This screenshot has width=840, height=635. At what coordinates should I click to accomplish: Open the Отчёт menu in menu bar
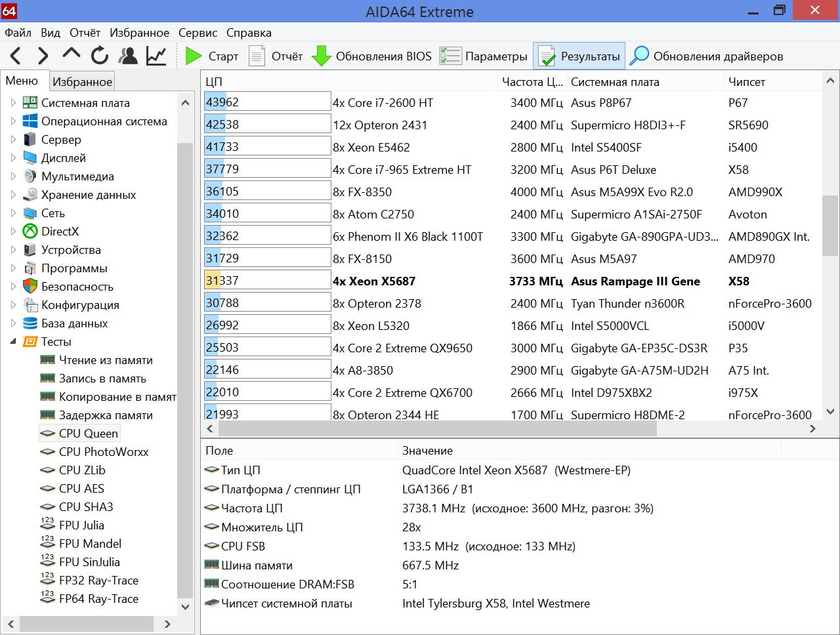pos(85,33)
